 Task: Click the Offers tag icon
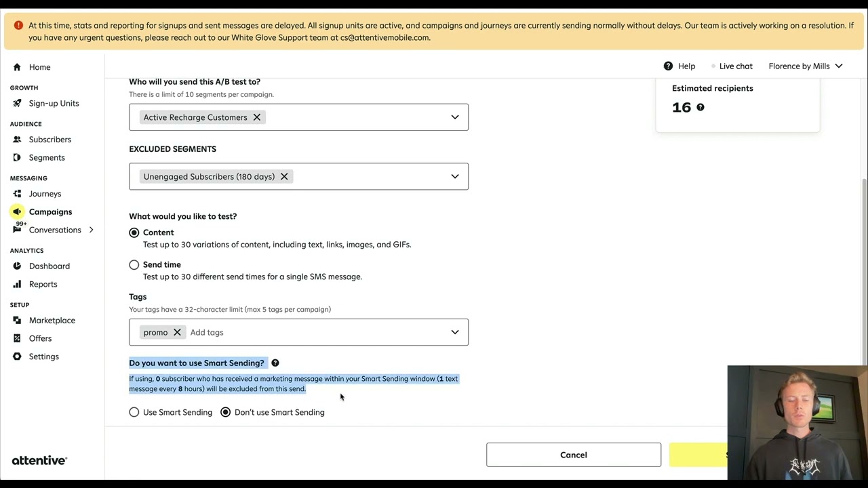point(17,338)
